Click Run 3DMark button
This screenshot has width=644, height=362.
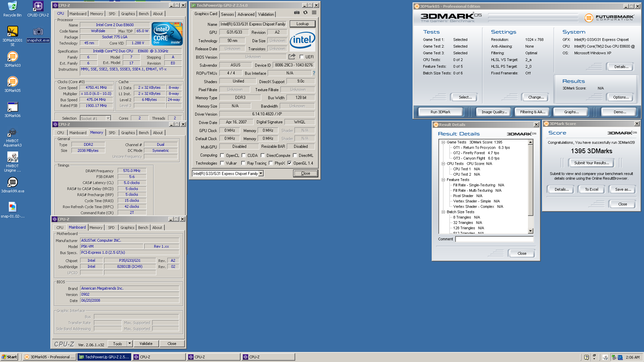pyautogui.click(x=440, y=112)
